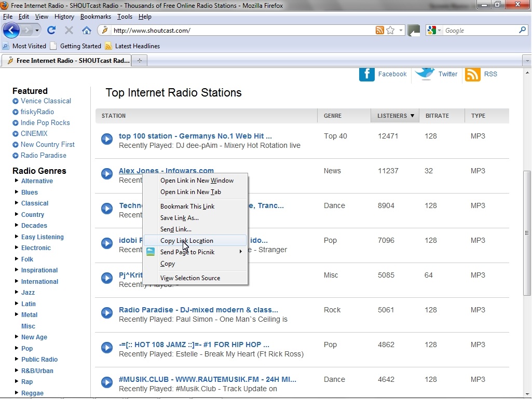Expand the Jazz genre list

click(17, 292)
